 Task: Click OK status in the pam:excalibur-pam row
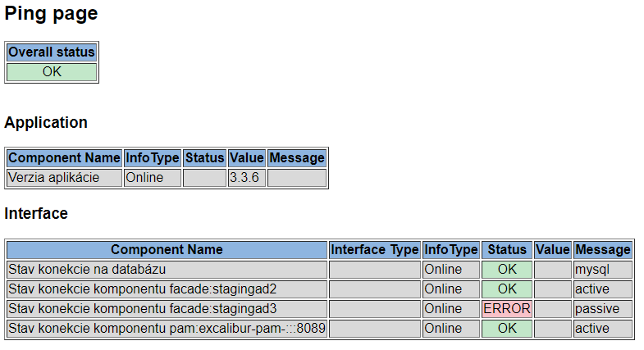click(x=507, y=329)
